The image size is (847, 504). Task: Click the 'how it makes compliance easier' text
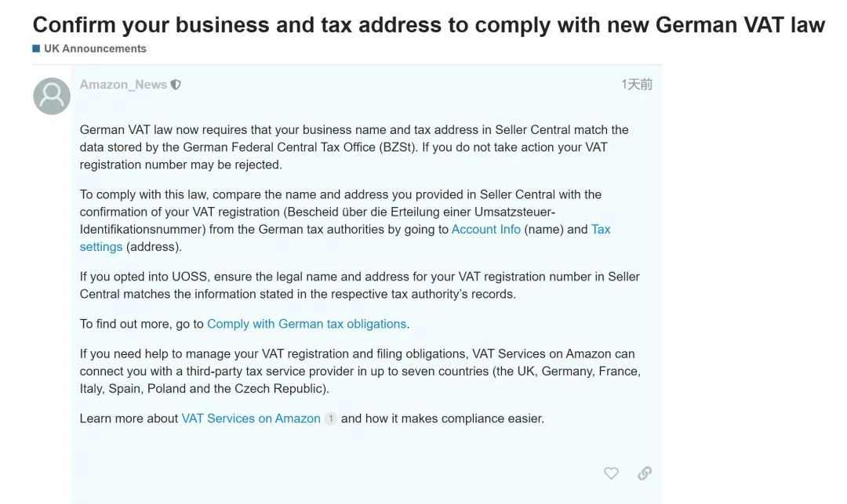point(442,419)
